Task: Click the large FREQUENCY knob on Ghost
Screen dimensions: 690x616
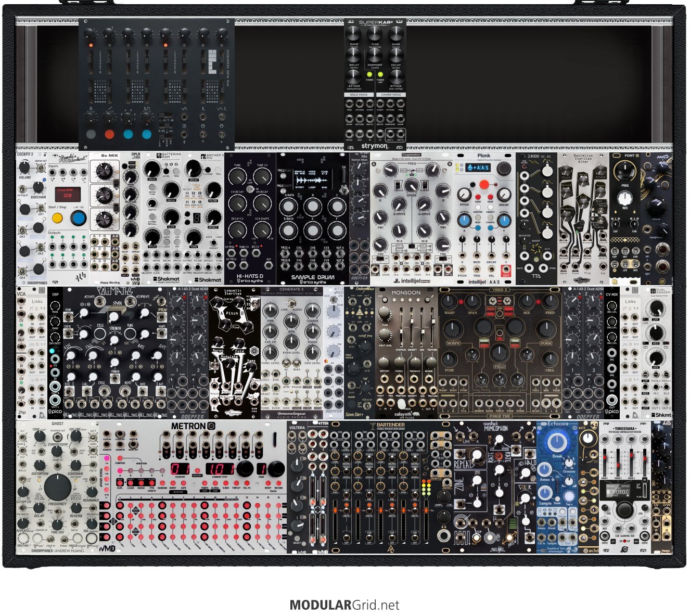Action: pos(58,487)
